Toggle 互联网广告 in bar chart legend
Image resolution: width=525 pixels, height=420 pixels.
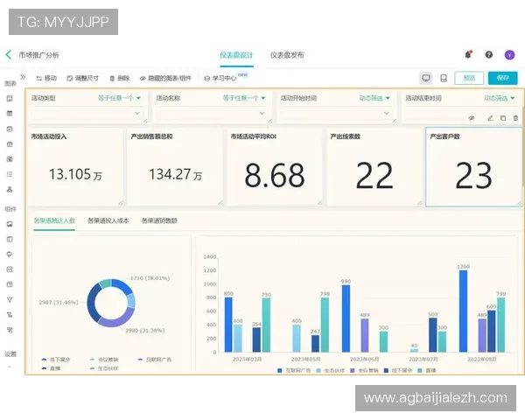(294, 370)
